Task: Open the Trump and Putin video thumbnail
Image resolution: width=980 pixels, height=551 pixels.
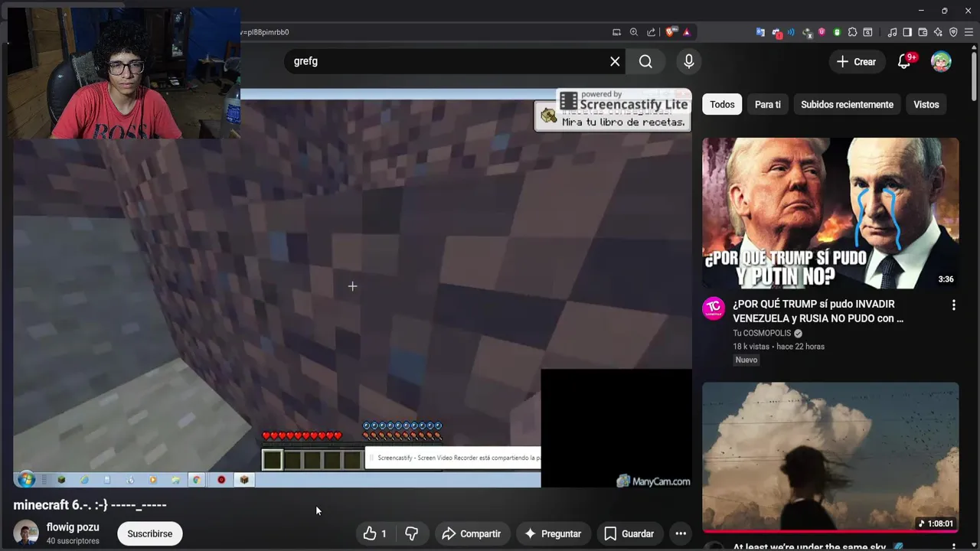Action: 831,213
